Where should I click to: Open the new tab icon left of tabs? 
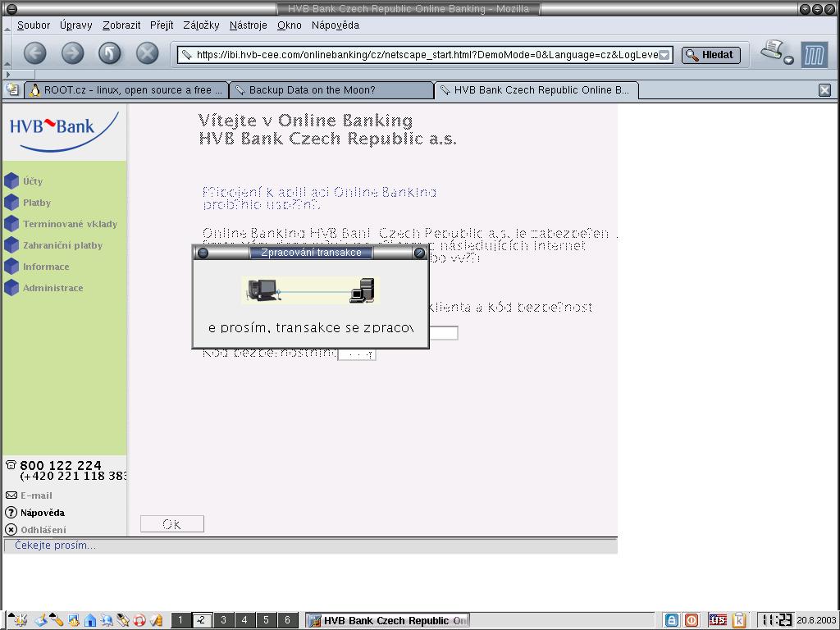click(12, 90)
